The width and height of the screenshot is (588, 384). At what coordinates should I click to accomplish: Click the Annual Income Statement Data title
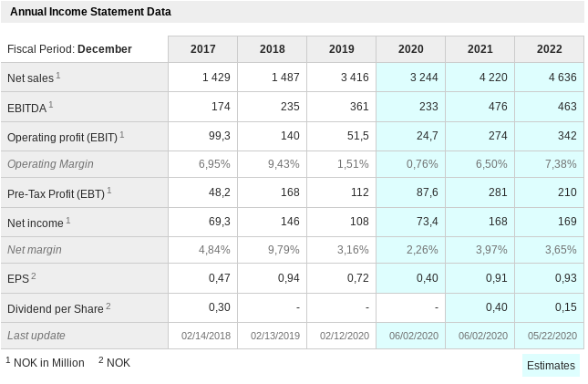pos(90,12)
